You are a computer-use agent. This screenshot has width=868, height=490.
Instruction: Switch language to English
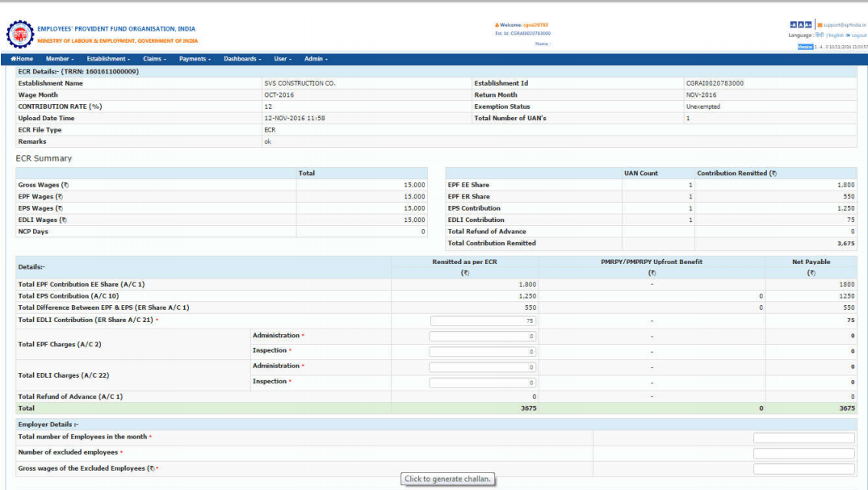(x=836, y=36)
